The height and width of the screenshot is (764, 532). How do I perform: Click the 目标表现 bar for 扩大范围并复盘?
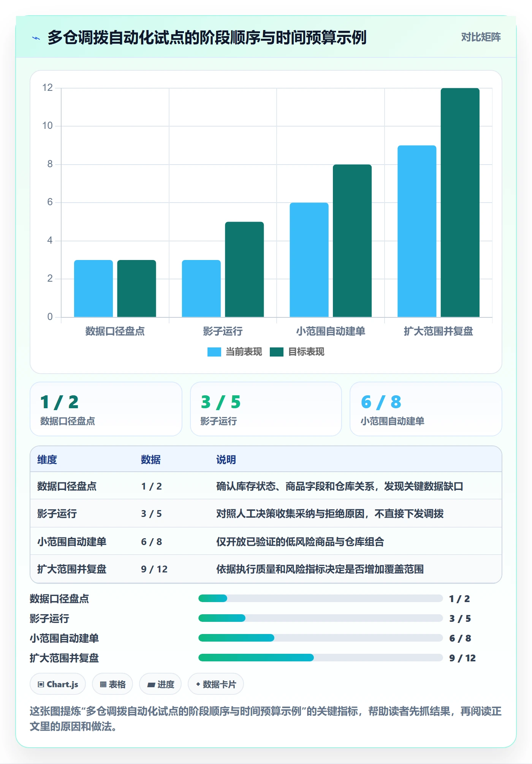tap(460, 203)
